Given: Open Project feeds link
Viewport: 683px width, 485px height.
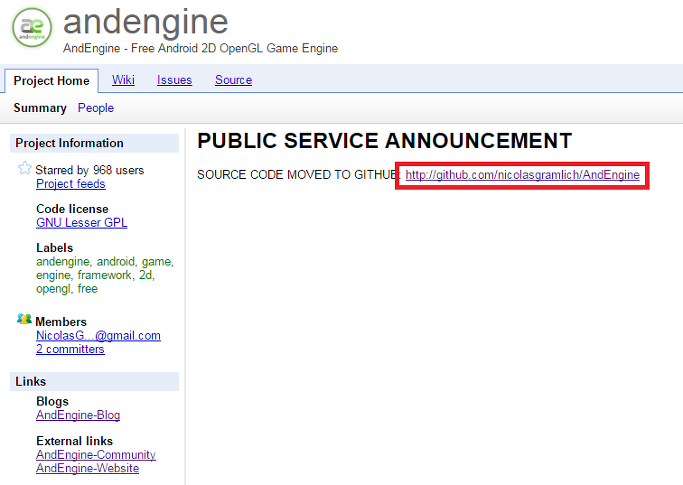Looking at the screenshot, I should tap(71, 184).
